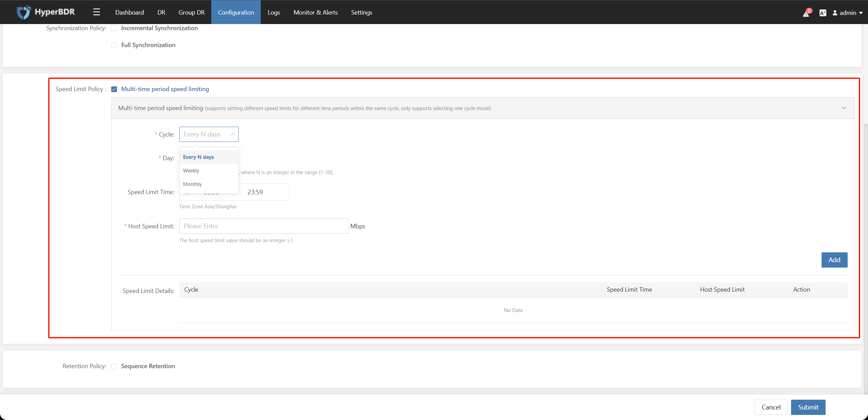Choose Monthly cycle option
The height and width of the screenshot is (420, 868).
tap(209, 184)
